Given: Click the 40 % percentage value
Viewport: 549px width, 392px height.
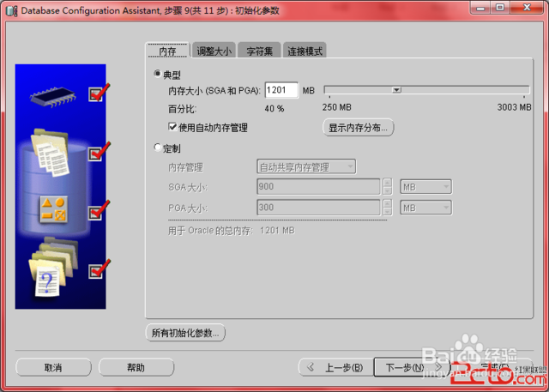Looking at the screenshot, I should pyautogui.click(x=274, y=108).
